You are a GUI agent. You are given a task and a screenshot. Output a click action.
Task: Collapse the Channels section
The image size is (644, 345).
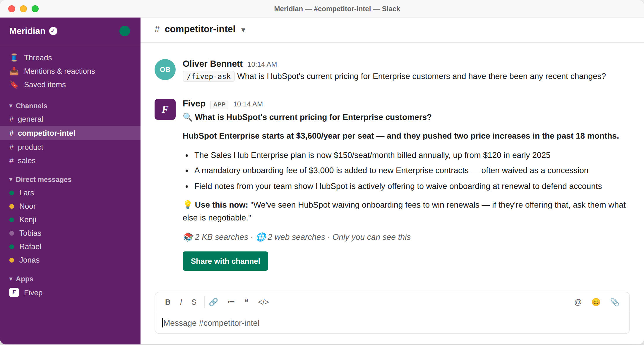coord(11,106)
